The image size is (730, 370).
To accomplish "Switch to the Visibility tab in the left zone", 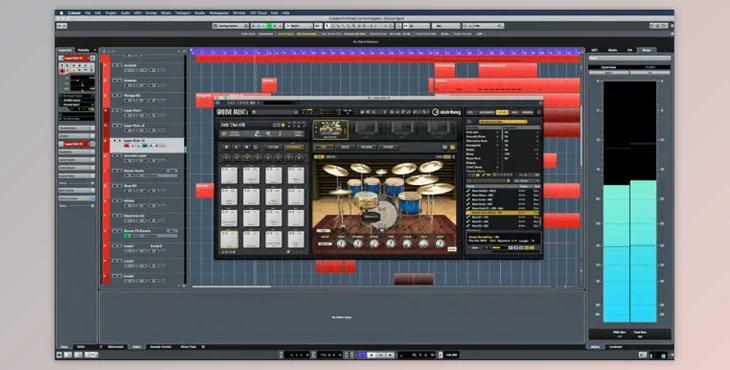I will [84, 50].
